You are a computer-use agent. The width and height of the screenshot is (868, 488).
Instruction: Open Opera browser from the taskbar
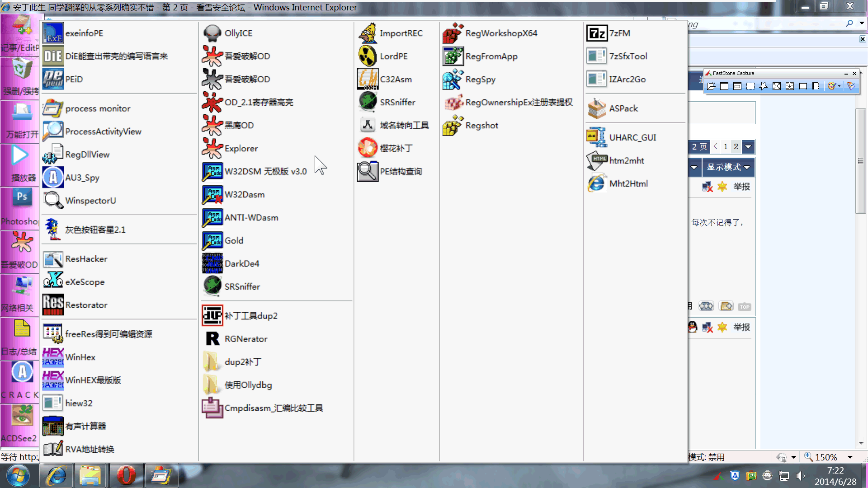(126, 475)
